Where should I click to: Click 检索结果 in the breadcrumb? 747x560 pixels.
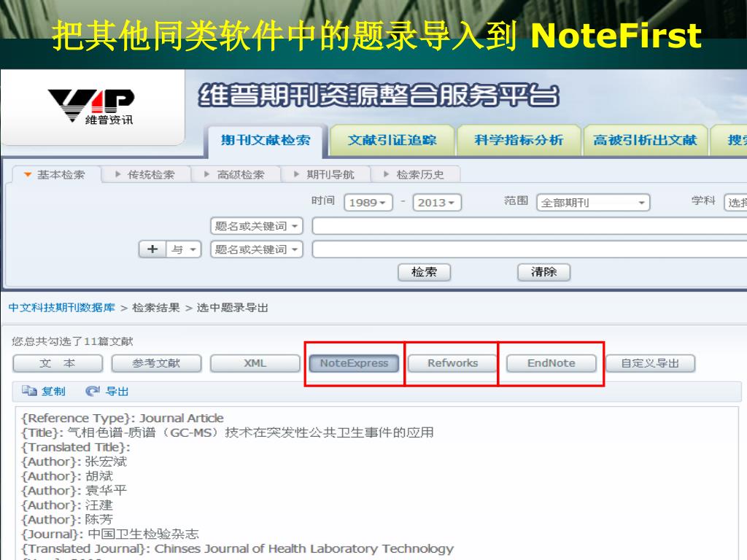(156, 308)
